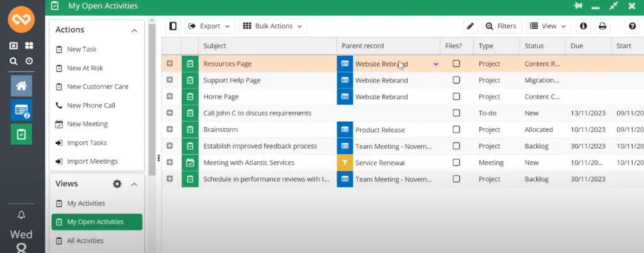Click the print icon
Image resolution: width=644 pixels, height=253 pixels.
[602, 26]
